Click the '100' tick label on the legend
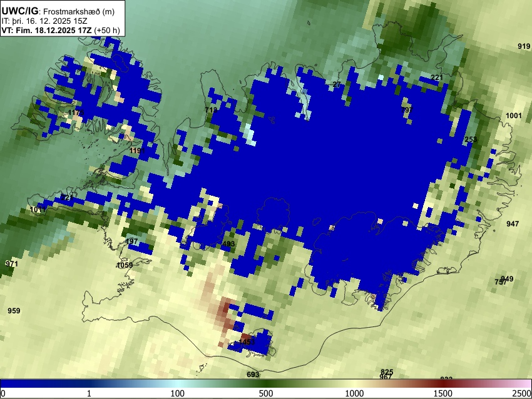The width and height of the screenshot is (532, 399). tap(177, 393)
